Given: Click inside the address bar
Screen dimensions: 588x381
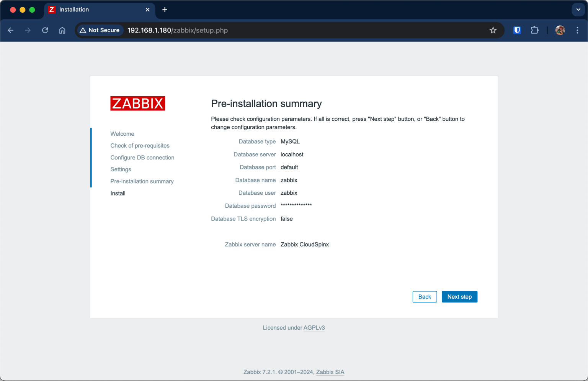Looking at the screenshot, I should coord(268,30).
